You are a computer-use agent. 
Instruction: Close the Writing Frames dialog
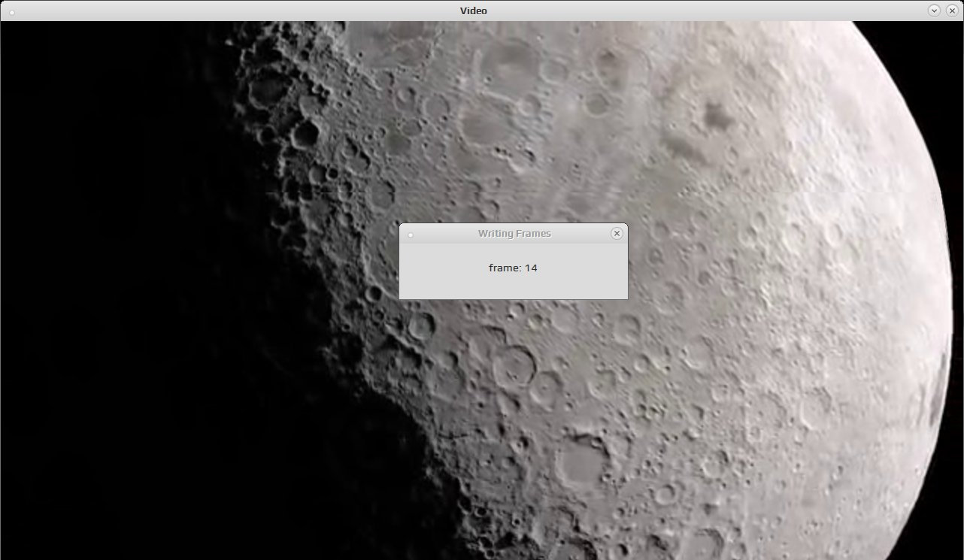click(x=617, y=234)
